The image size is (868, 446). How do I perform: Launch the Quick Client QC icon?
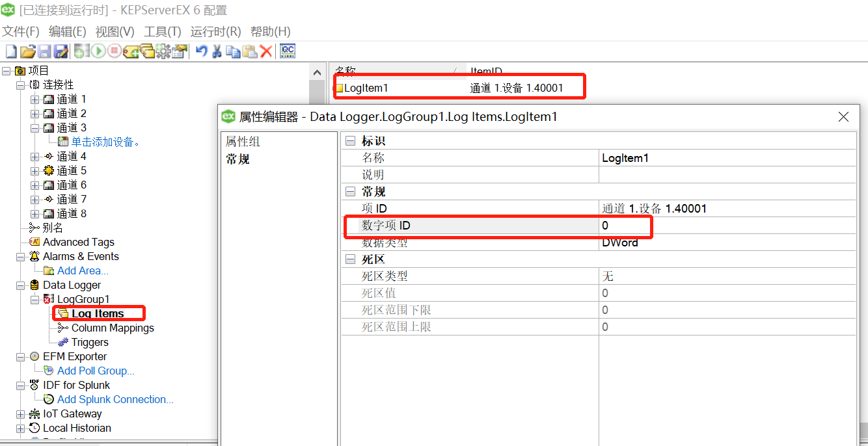click(288, 51)
